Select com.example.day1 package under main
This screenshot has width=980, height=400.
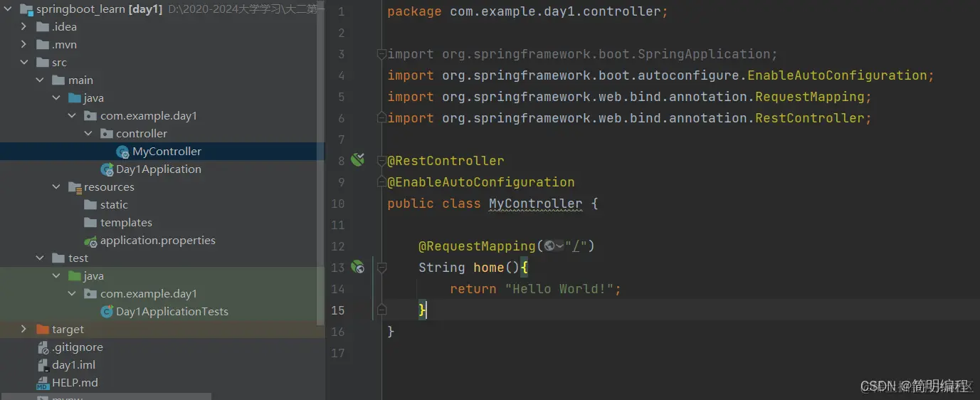click(149, 116)
